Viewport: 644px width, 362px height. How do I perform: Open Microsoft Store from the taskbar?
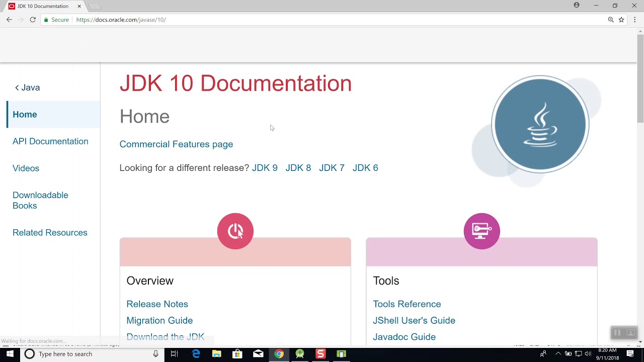tap(237, 354)
